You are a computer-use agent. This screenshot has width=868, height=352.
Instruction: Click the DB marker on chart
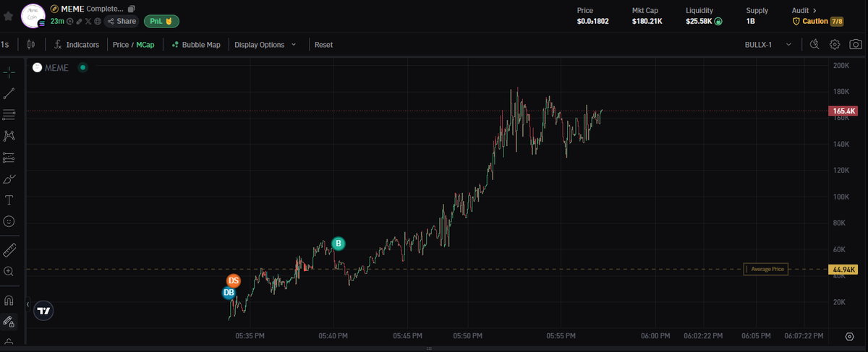point(229,293)
